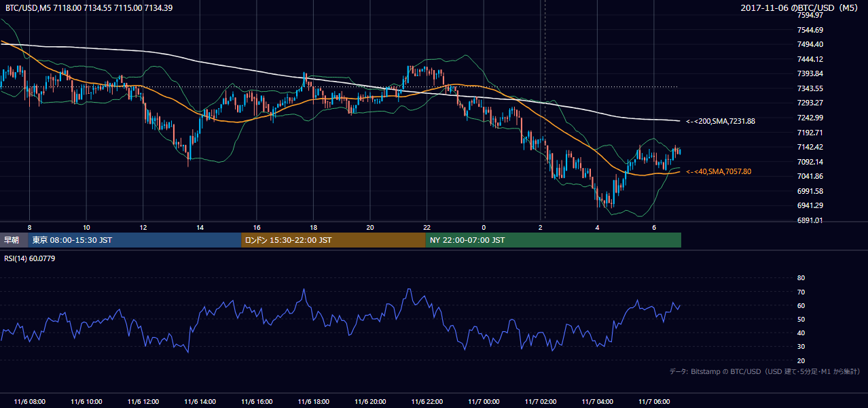Click the 7444.12 price axis label

(x=810, y=59)
